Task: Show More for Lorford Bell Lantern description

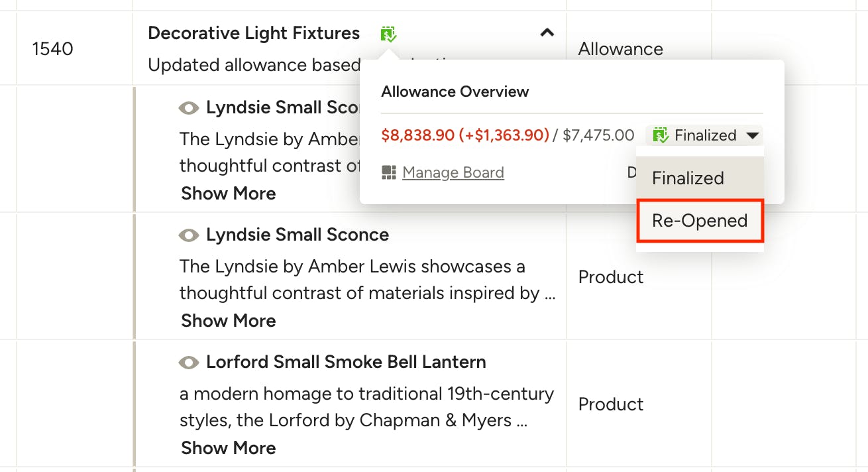Action: pos(229,448)
